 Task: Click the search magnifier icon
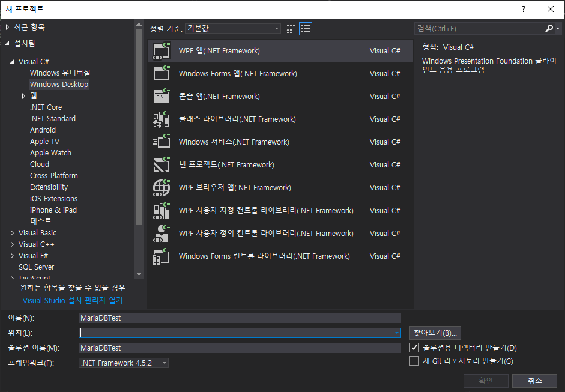[549, 28]
